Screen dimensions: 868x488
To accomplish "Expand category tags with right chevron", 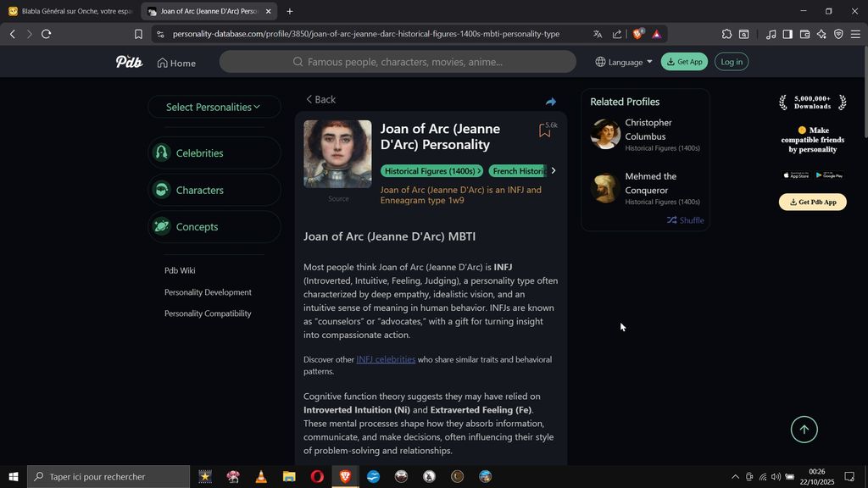I will pos(553,170).
